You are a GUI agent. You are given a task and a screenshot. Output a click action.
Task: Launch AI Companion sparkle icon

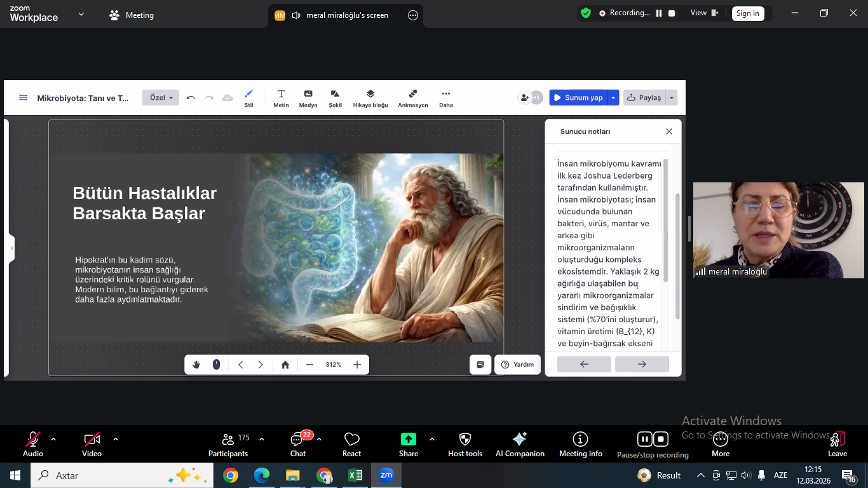519,440
